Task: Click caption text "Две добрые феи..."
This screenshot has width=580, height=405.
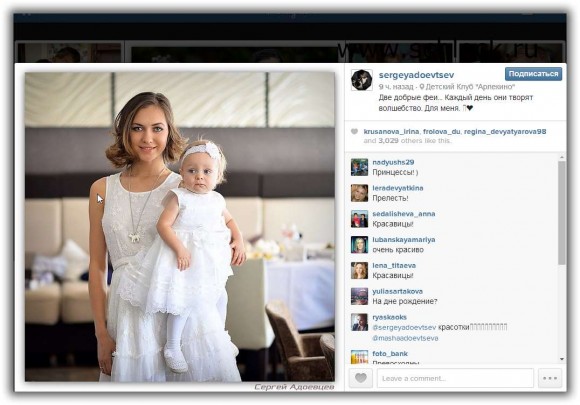Action: coord(410,98)
